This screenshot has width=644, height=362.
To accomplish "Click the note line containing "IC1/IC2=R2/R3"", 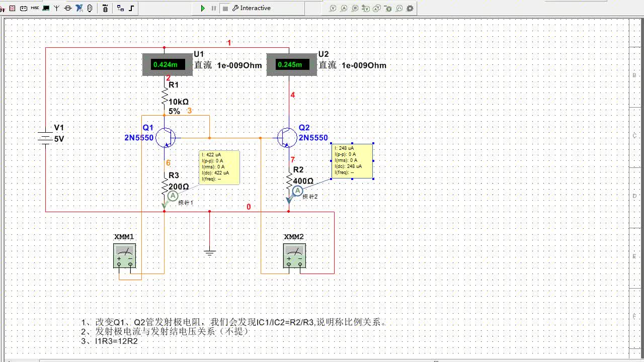I will (x=234, y=322).
